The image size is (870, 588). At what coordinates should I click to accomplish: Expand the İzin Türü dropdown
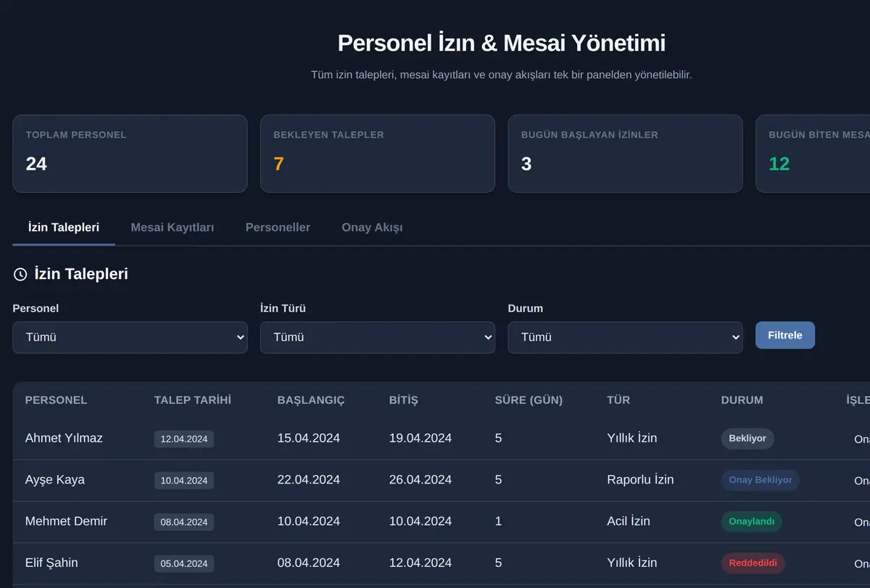point(378,337)
